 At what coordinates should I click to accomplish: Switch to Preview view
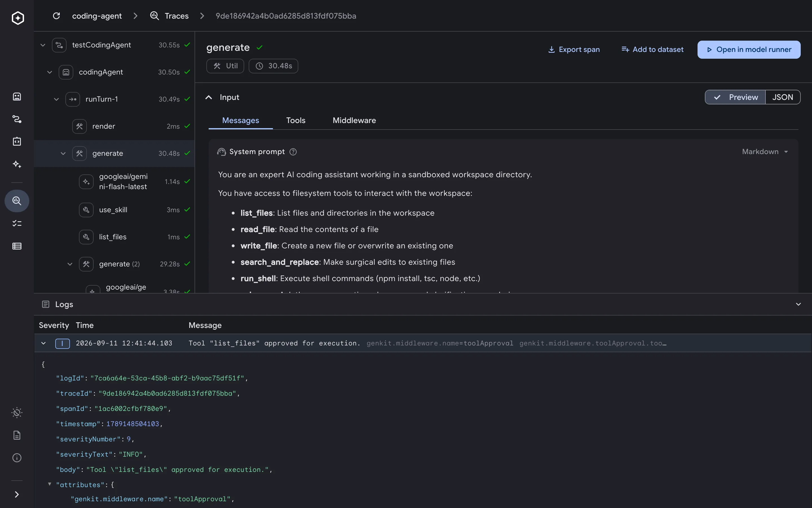pos(735,97)
